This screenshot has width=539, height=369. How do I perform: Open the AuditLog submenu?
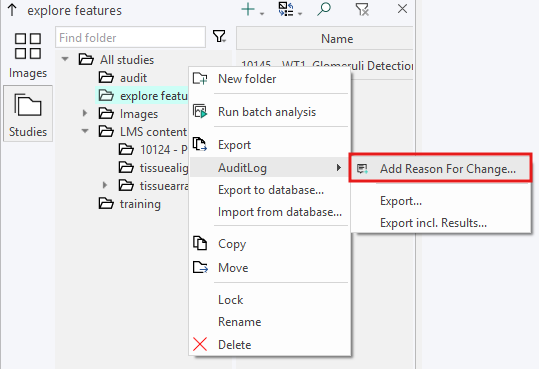pos(270,167)
